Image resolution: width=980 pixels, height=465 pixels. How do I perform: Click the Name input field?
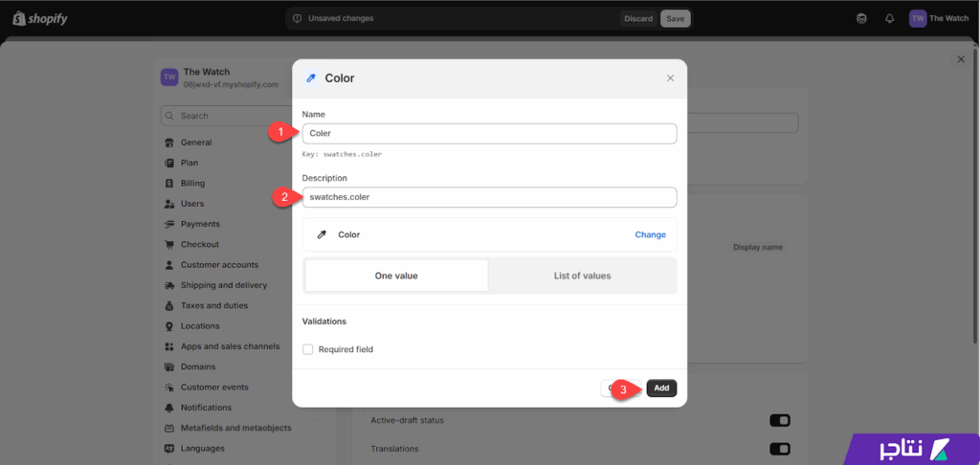click(489, 133)
